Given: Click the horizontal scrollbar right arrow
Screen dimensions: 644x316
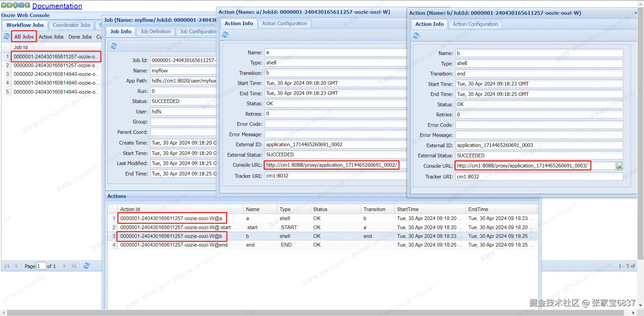Looking at the screenshot, I should (634, 313).
